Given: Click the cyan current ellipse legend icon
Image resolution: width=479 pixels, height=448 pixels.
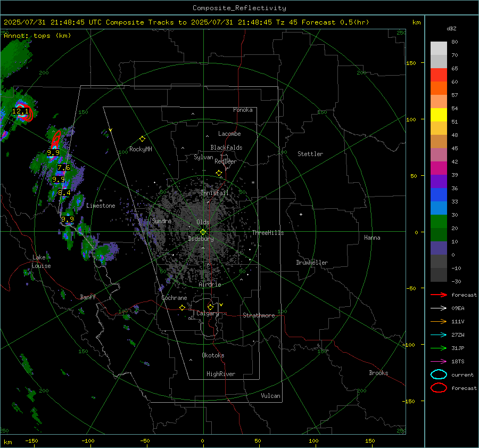Looking at the screenshot, I should (x=439, y=374).
